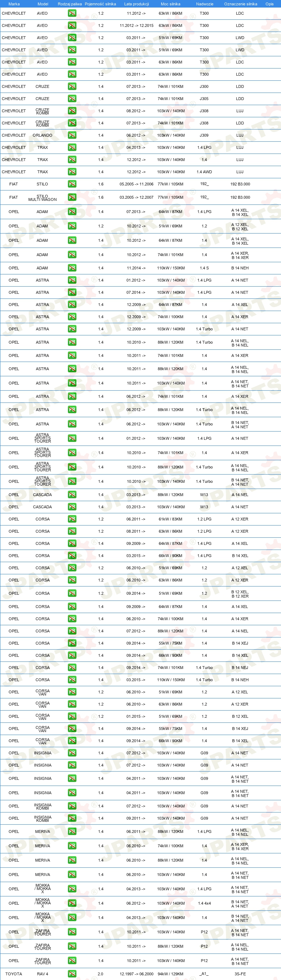Click the 12.1997 -> 06.2000 production years cell

(x=137, y=974)
